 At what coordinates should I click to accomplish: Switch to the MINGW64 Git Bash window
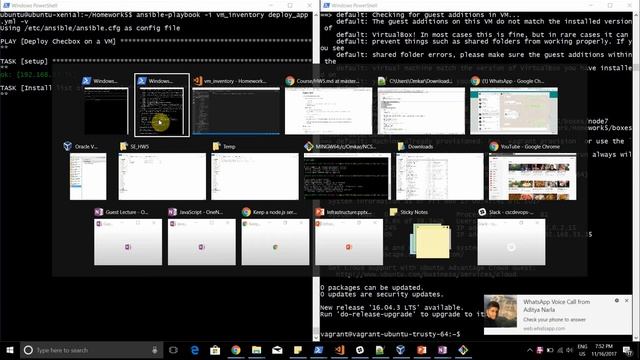coord(347,171)
